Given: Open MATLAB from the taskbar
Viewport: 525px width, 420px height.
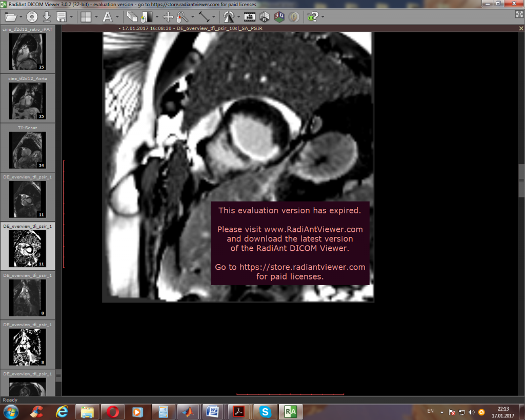Looking at the screenshot, I should point(188,412).
